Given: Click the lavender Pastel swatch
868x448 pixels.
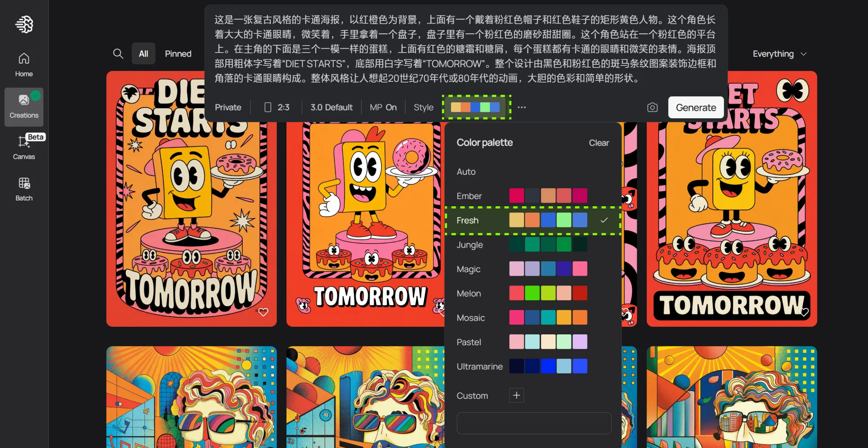Looking at the screenshot, I should point(580,342).
